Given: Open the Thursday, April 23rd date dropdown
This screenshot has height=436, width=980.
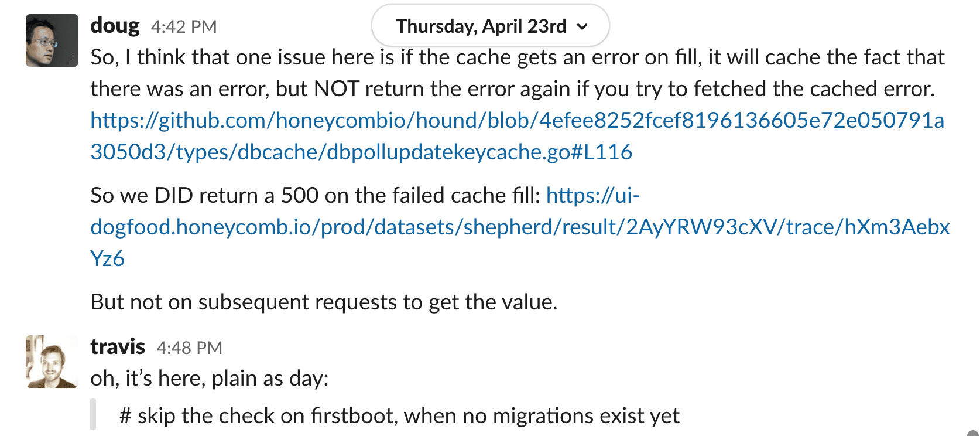Looking at the screenshot, I should click(x=481, y=26).
